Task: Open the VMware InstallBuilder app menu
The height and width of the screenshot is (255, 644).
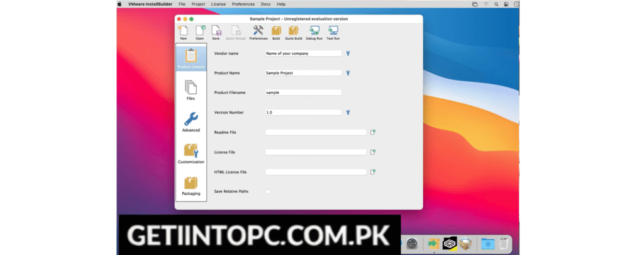Action: [150, 4]
